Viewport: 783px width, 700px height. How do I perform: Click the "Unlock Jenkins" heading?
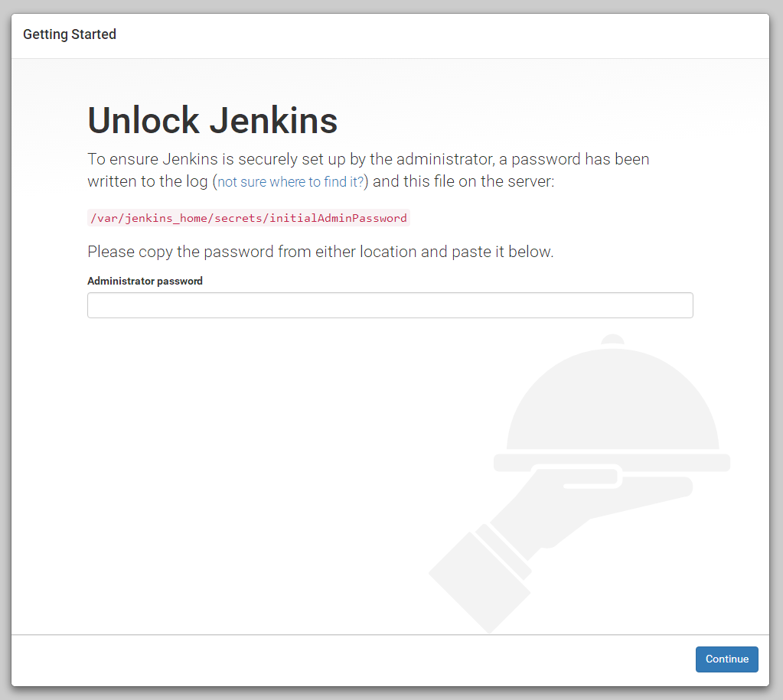point(212,120)
